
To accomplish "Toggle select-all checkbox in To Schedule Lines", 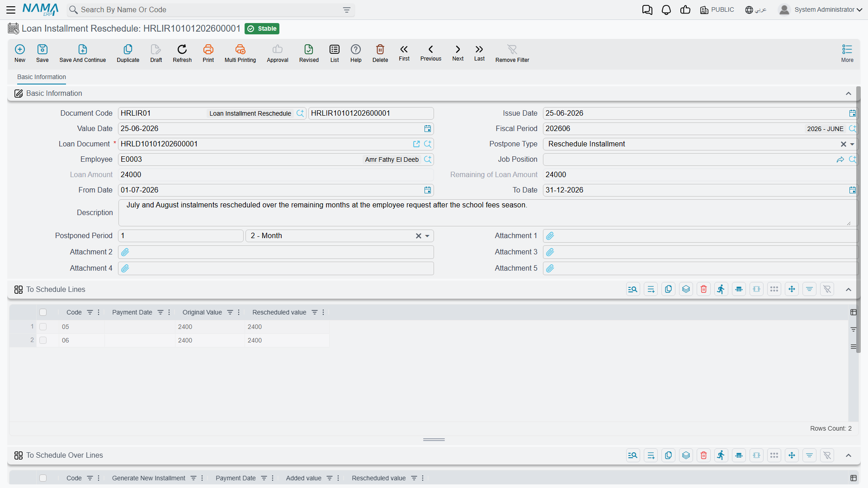I will (43, 312).
